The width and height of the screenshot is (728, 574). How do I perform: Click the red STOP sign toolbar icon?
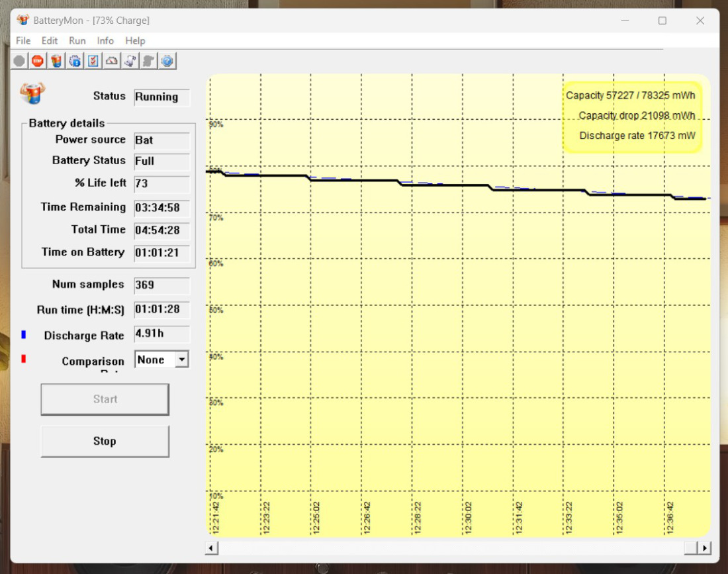pos(38,61)
